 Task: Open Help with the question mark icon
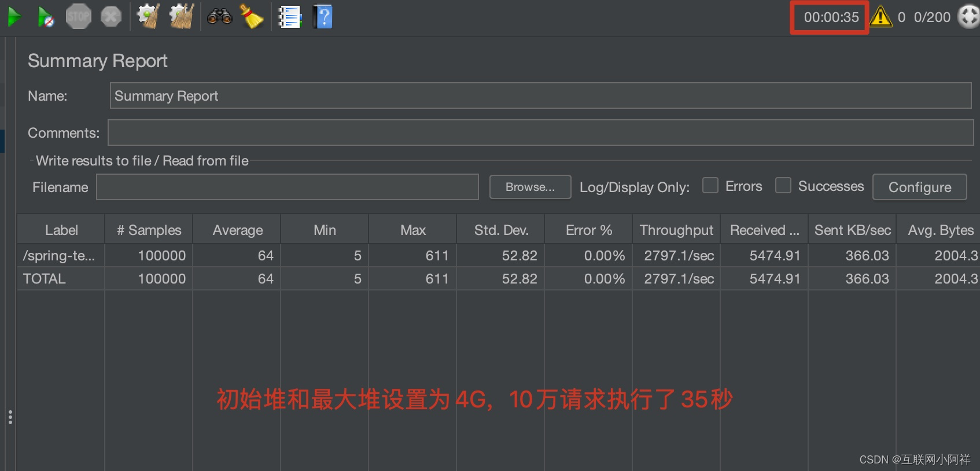[x=323, y=17]
